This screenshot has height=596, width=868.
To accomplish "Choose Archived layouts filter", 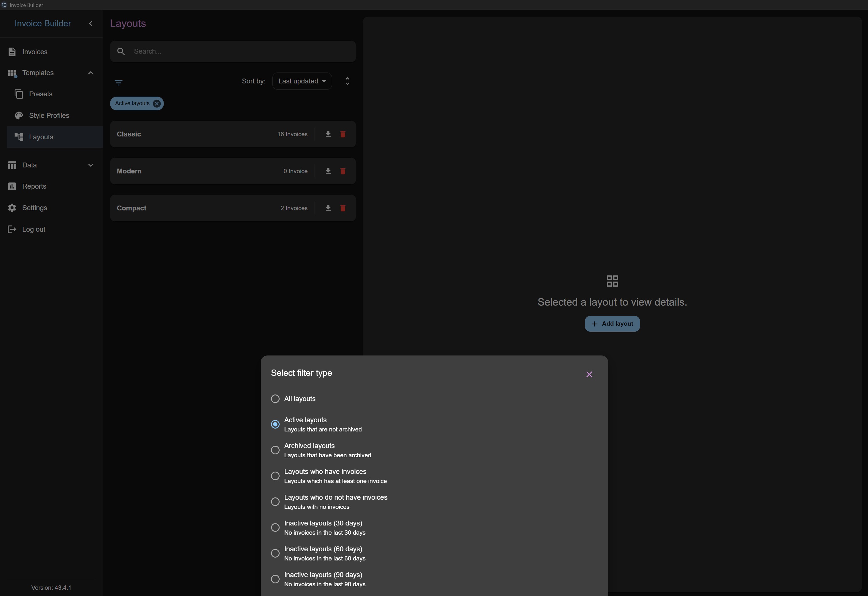I will 275,450.
